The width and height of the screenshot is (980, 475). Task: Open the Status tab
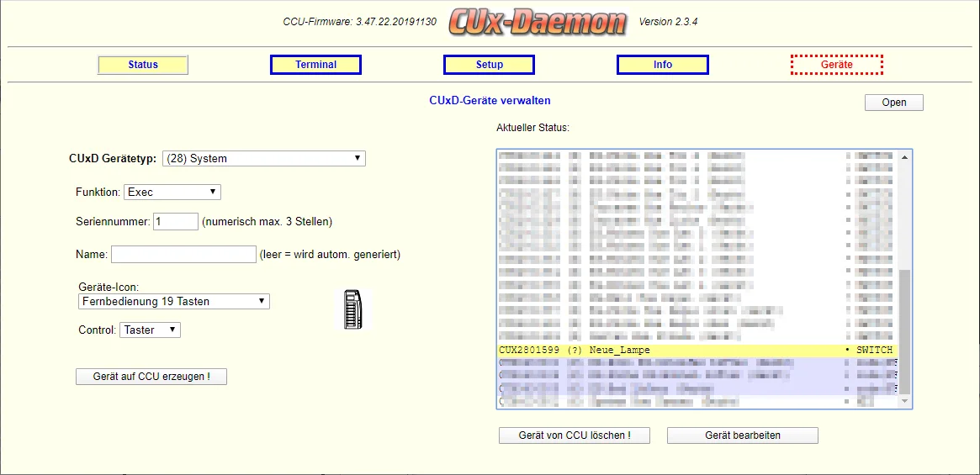pos(142,65)
